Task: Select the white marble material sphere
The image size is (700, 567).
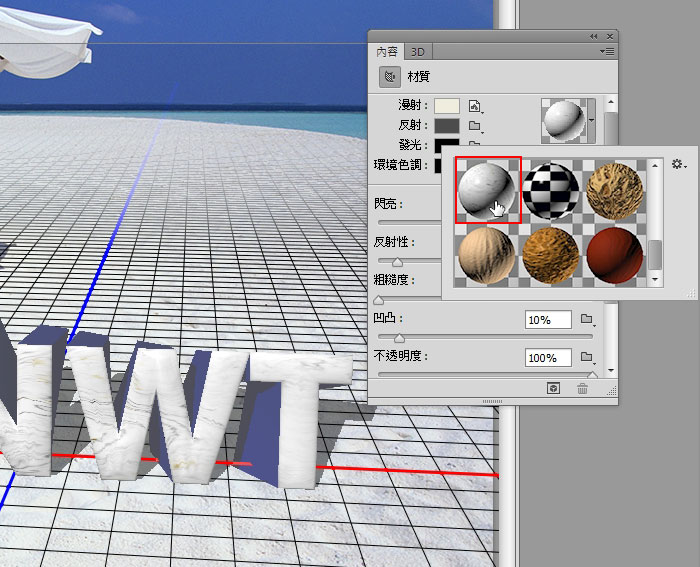Action: click(488, 189)
